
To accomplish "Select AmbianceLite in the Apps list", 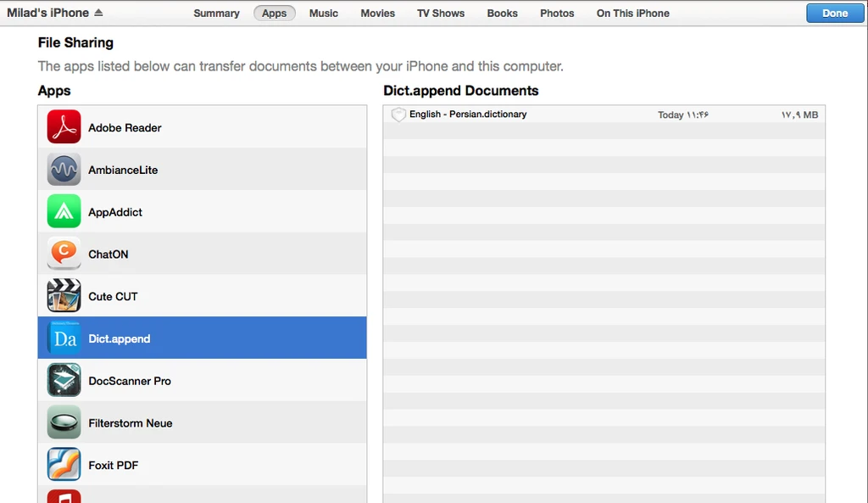I will coord(202,169).
